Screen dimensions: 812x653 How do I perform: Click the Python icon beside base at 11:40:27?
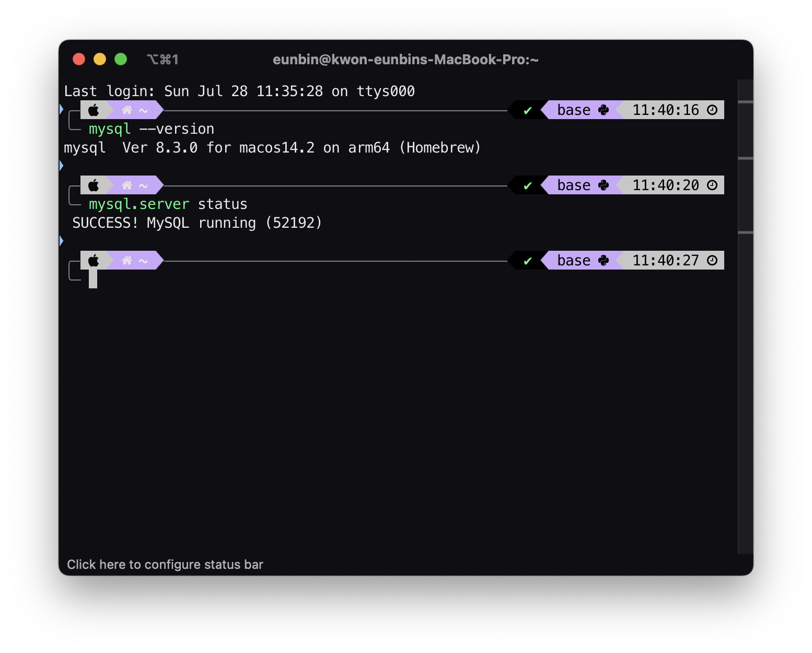click(x=604, y=261)
